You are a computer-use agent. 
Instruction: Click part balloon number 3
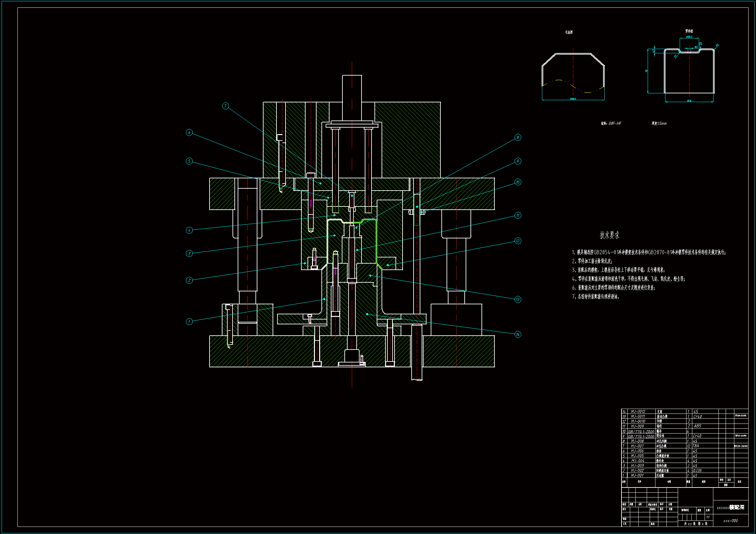pyautogui.click(x=189, y=253)
